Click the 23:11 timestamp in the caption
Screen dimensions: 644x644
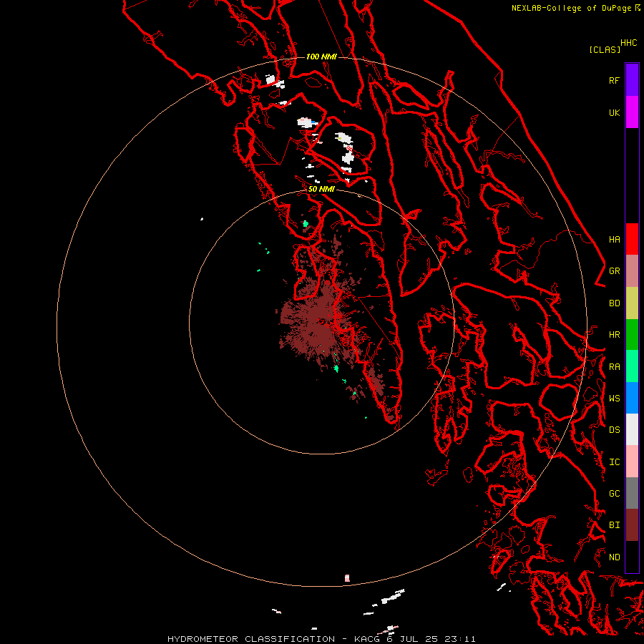(462, 639)
